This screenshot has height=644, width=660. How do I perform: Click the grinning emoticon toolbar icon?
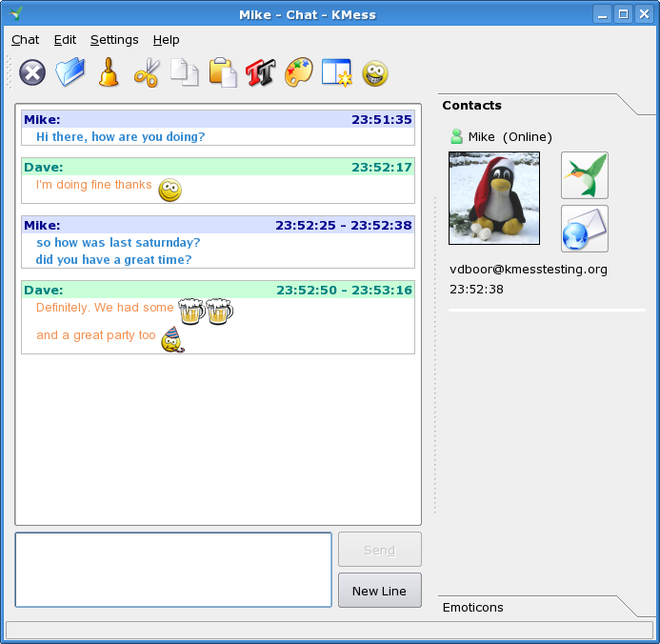375,73
